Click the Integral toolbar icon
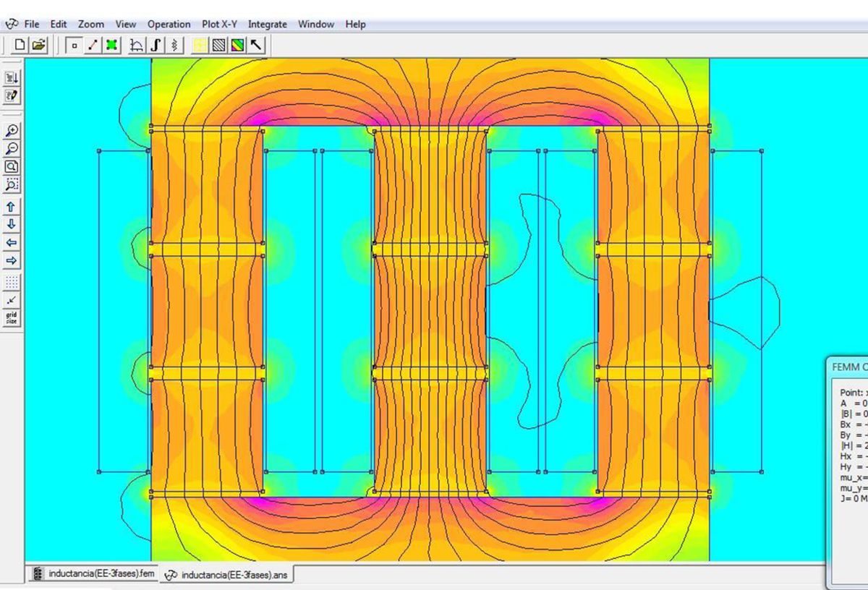 pyautogui.click(x=156, y=46)
